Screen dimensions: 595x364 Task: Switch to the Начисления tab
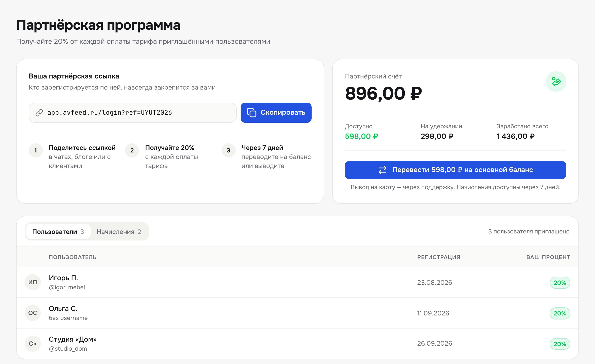click(x=119, y=232)
